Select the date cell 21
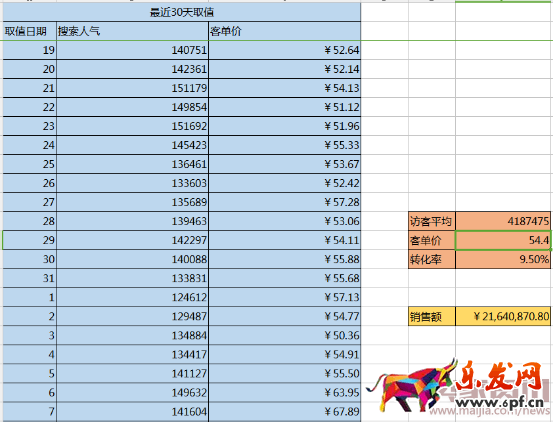The image size is (554, 423). click(x=30, y=88)
